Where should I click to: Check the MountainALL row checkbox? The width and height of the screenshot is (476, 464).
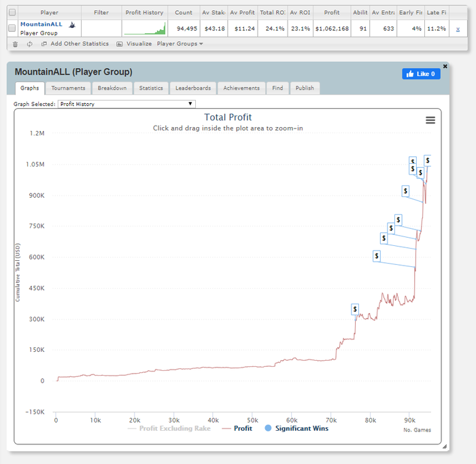(x=12, y=28)
